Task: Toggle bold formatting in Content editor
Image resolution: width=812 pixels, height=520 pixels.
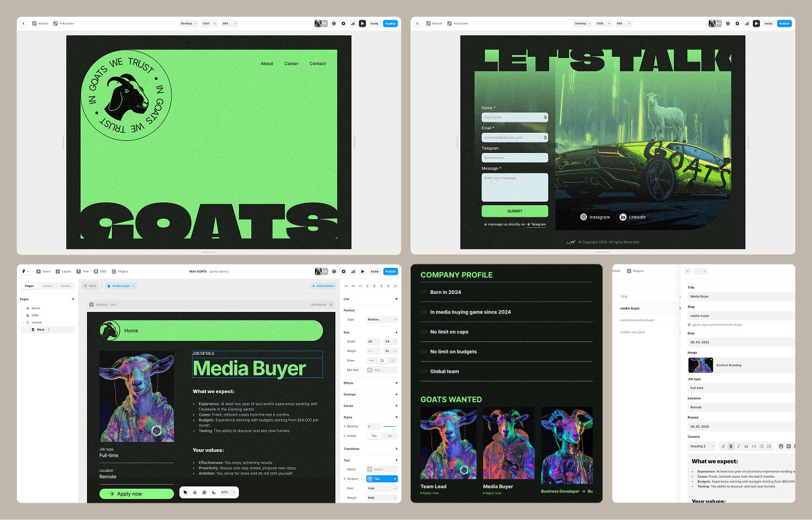Action: pos(731,446)
